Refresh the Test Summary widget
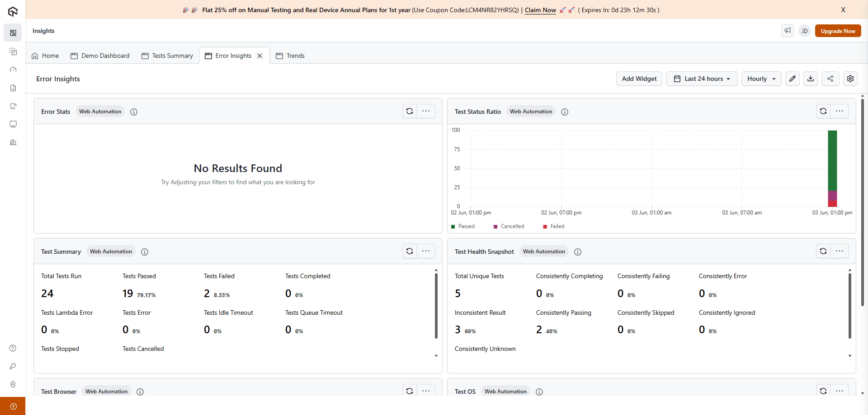Screen dimensions: 868x415 pos(410,251)
